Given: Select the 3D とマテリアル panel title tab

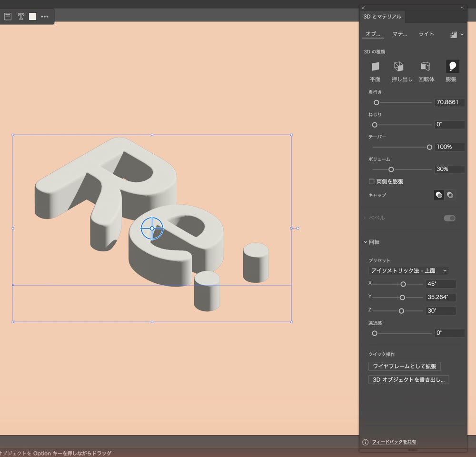Looking at the screenshot, I should [x=382, y=17].
